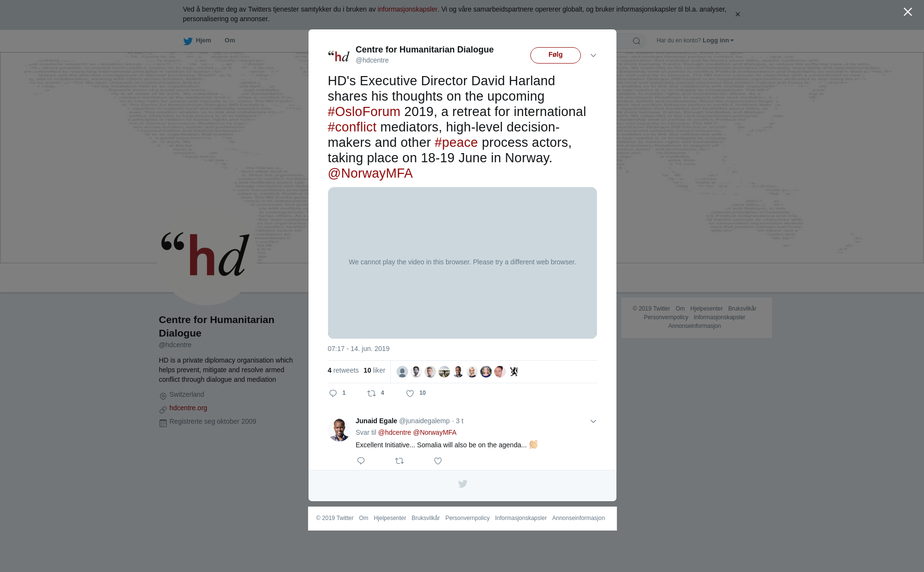Open the @NorwayMFA mention link
The image size is (924, 572).
tap(370, 173)
